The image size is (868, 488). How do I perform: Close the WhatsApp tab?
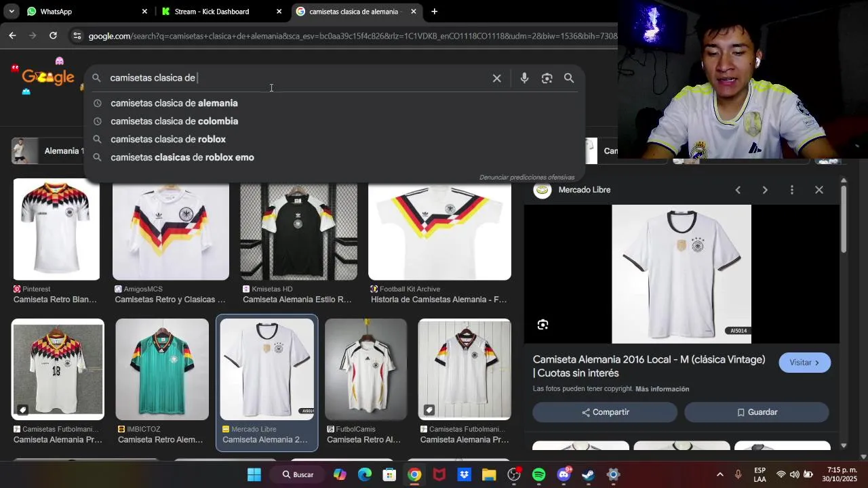coord(144,12)
